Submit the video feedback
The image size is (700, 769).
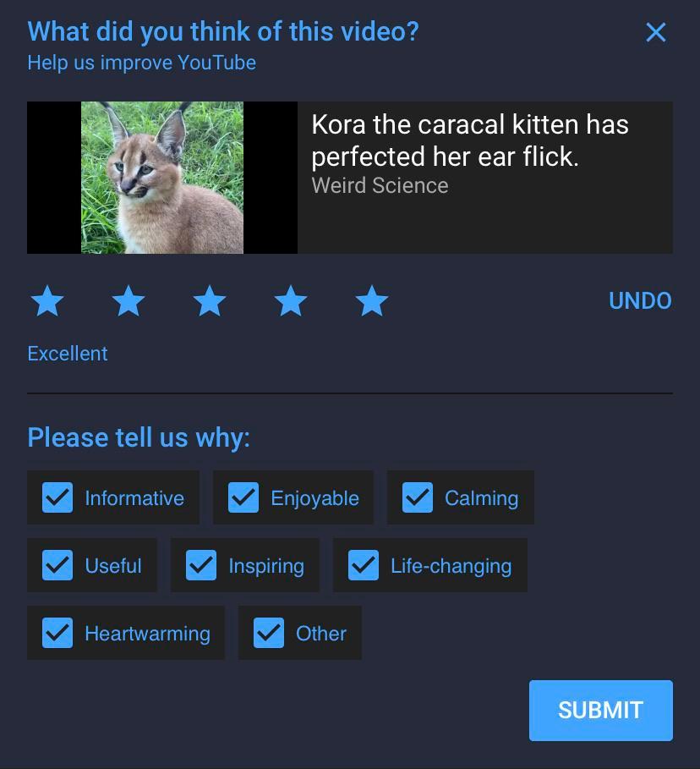(x=600, y=710)
